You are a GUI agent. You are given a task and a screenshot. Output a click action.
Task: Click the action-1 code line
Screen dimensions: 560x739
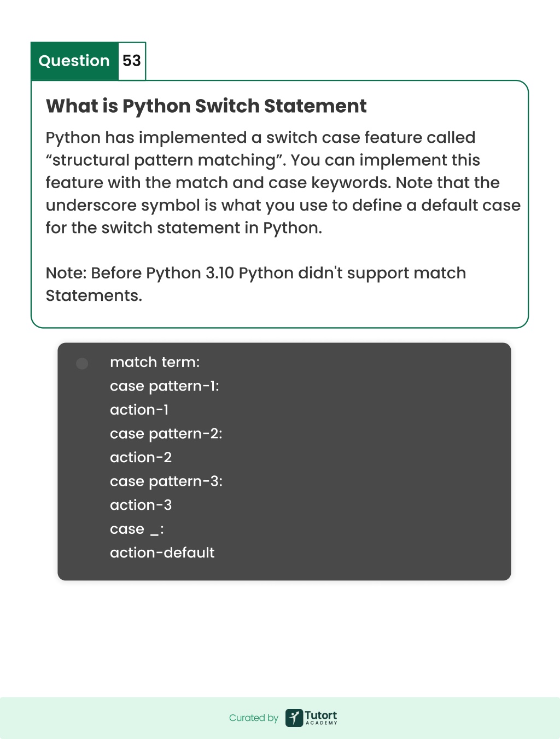(x=139, y=410)
